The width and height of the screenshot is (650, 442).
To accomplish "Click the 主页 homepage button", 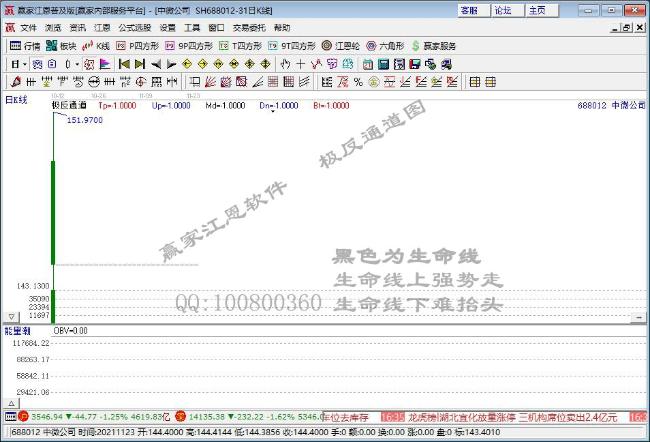I will point(541,10).
